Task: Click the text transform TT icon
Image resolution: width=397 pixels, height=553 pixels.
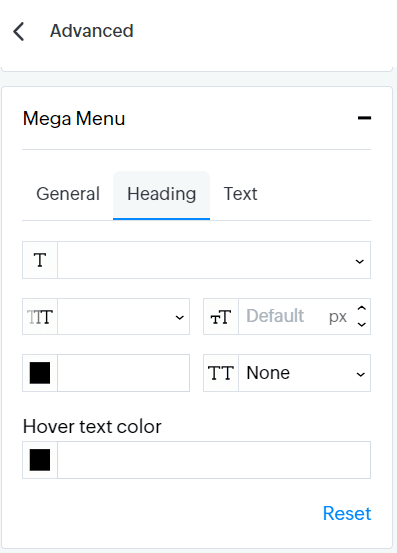Action: [x=221, y=373]
